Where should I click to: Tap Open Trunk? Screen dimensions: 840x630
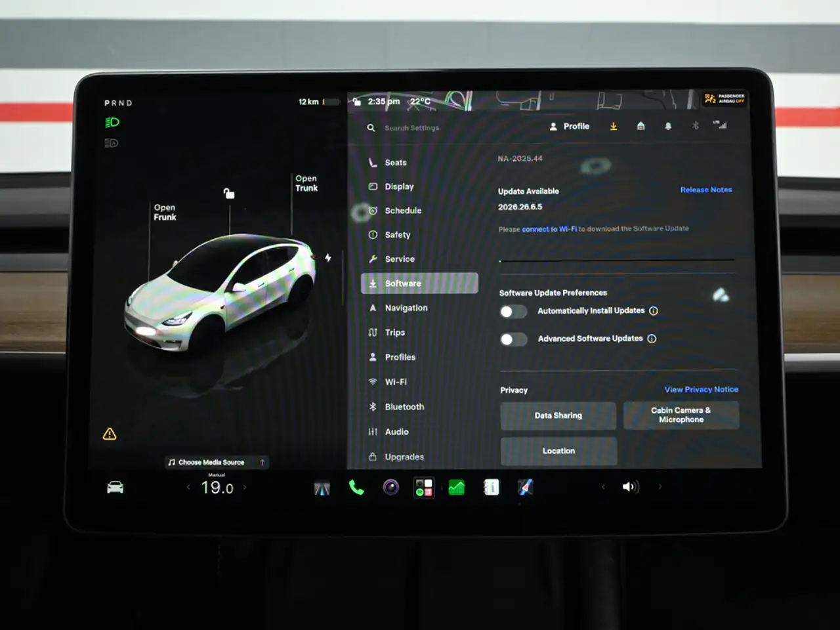[306, 183]
